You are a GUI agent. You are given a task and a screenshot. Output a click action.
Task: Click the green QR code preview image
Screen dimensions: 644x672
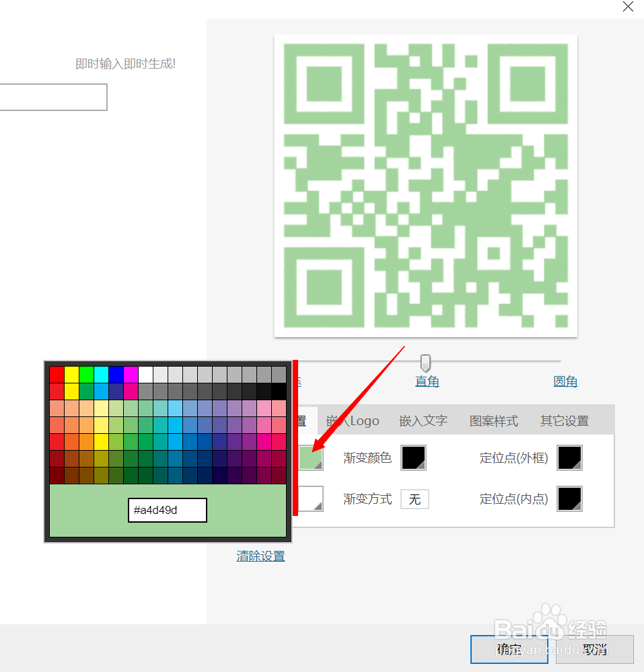pyautogui.click(x=426, y=186)
